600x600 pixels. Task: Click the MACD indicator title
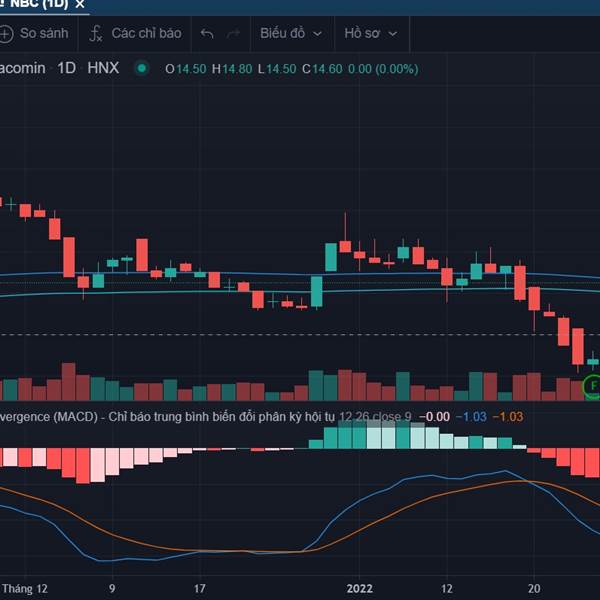coord(167,417)
